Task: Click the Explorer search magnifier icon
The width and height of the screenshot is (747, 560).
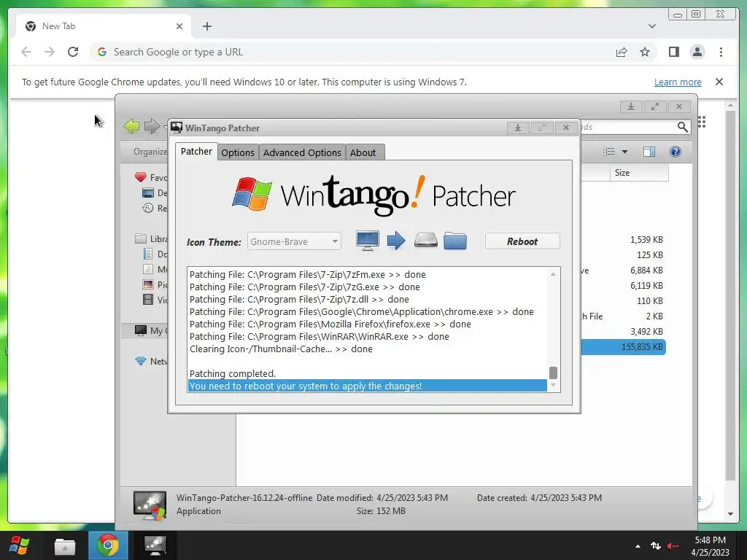Action: tap(682, 127)
